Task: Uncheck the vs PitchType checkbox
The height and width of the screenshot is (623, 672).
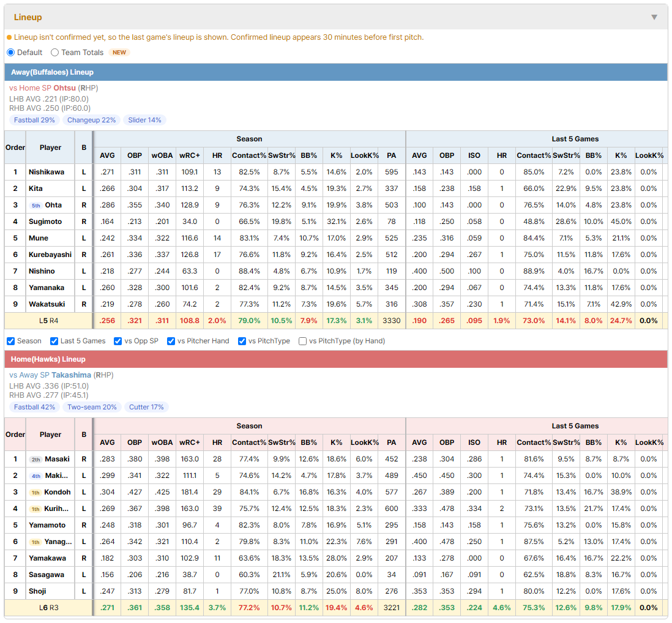Action: (242, 341)
